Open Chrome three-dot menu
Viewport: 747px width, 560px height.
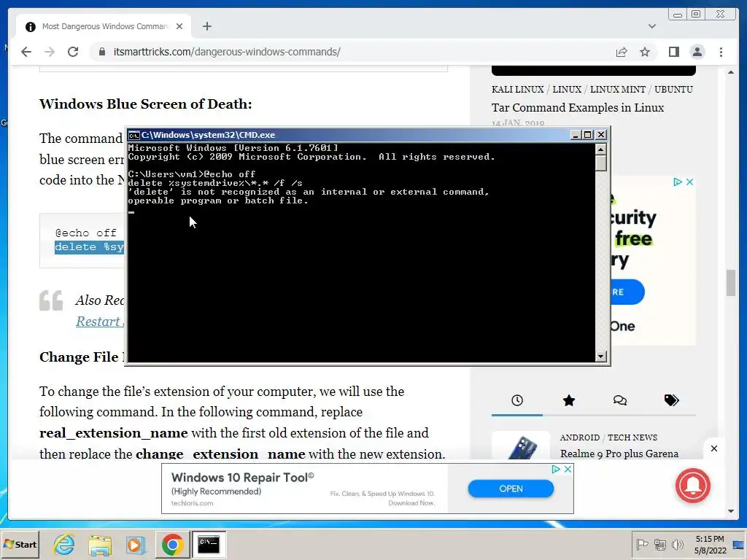[x=721, y=52]
